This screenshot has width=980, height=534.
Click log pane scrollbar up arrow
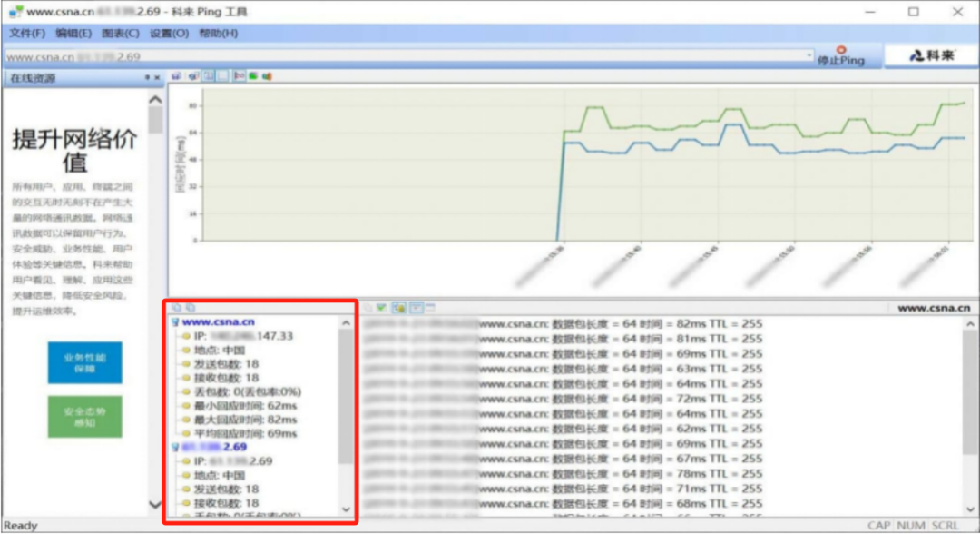pyautogui.click(x=970, y=324)
